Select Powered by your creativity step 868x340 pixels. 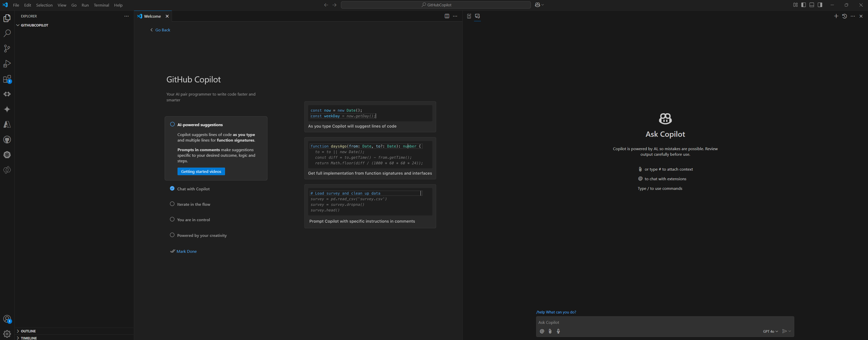point(198,235)
